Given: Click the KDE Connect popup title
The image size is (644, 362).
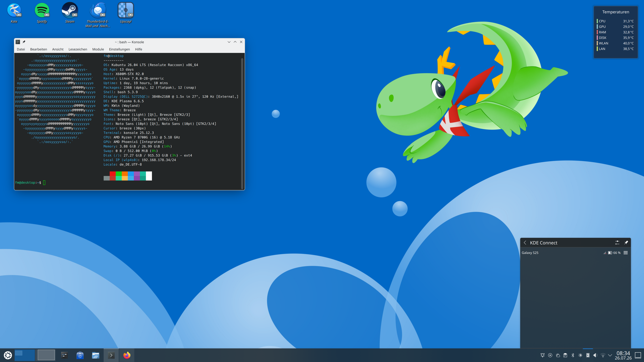Looking at the screenshot, I should (544, 243).
